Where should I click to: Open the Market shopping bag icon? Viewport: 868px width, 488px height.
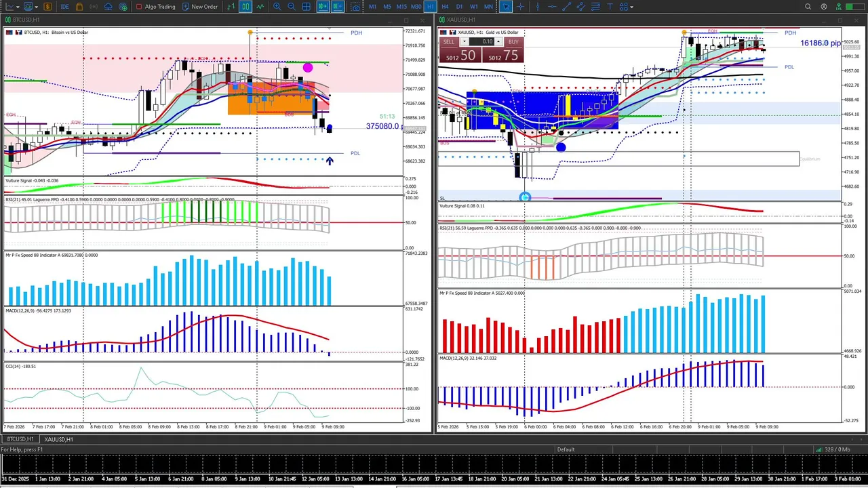point(79,7)
